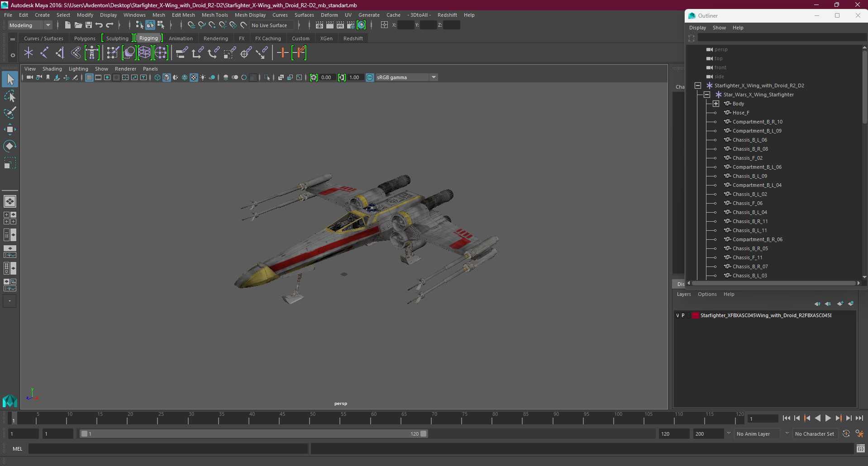The image size is (868, 466).
Task: Click Play forwards button
Action: pos(828,418)
